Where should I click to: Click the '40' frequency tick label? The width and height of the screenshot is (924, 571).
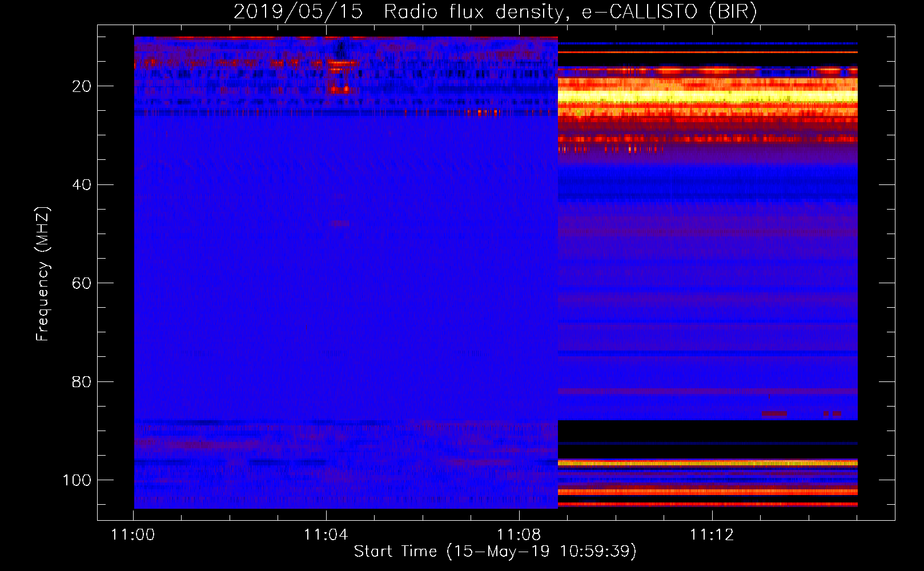[82, 185]
